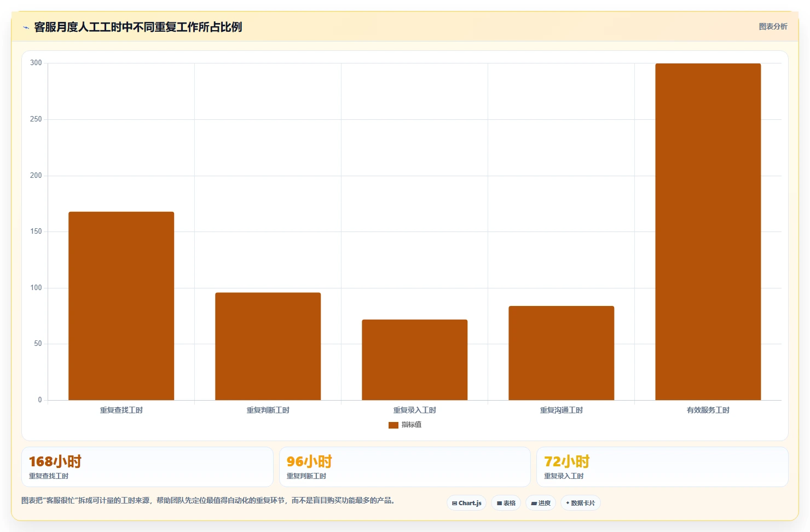The image size is (810, 532).
Task: Click the tall 有效服务工时 bar
Action: point(708,232)
